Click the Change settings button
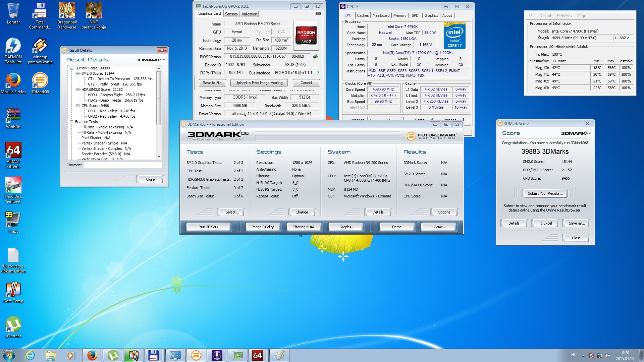 click(x=303, y=212)
